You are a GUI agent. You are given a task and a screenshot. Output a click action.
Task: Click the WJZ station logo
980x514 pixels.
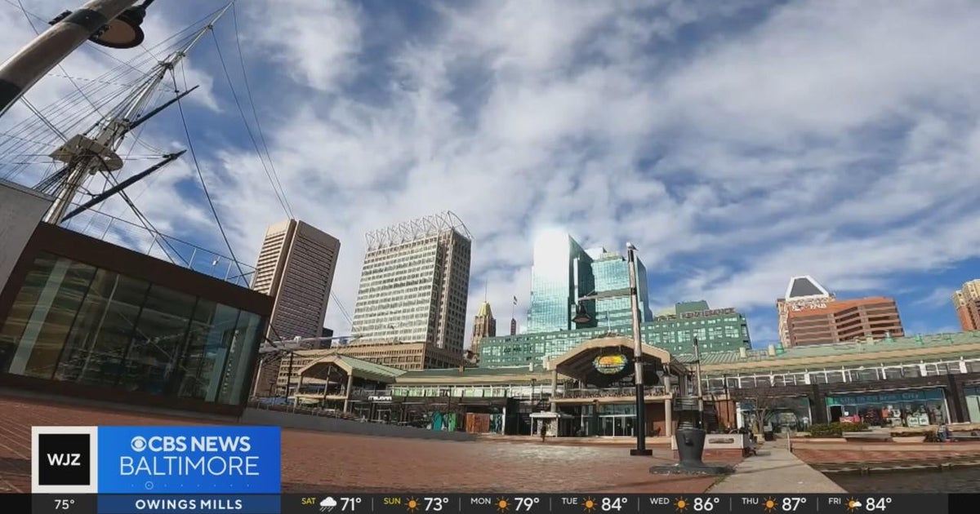click(65, 459)
